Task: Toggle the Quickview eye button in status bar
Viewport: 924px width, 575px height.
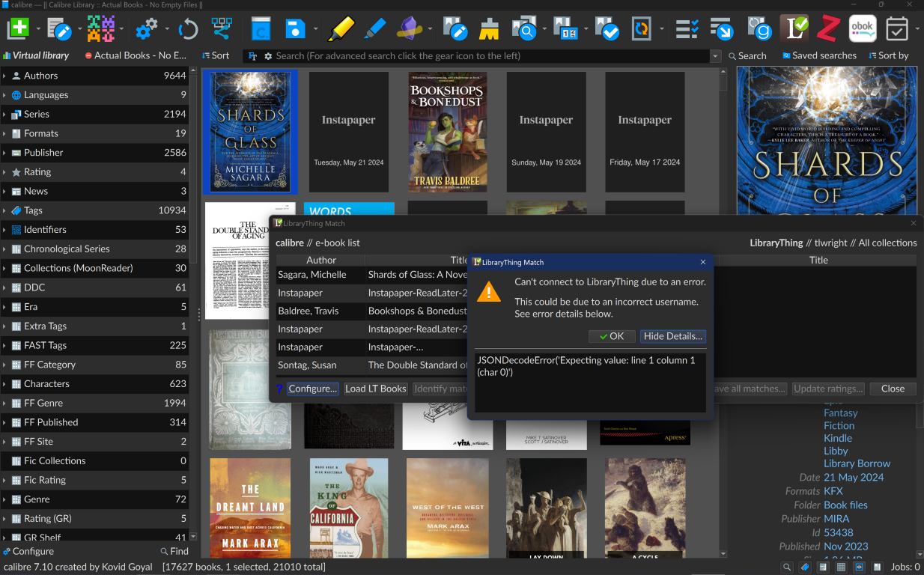Action: [859, 568]
